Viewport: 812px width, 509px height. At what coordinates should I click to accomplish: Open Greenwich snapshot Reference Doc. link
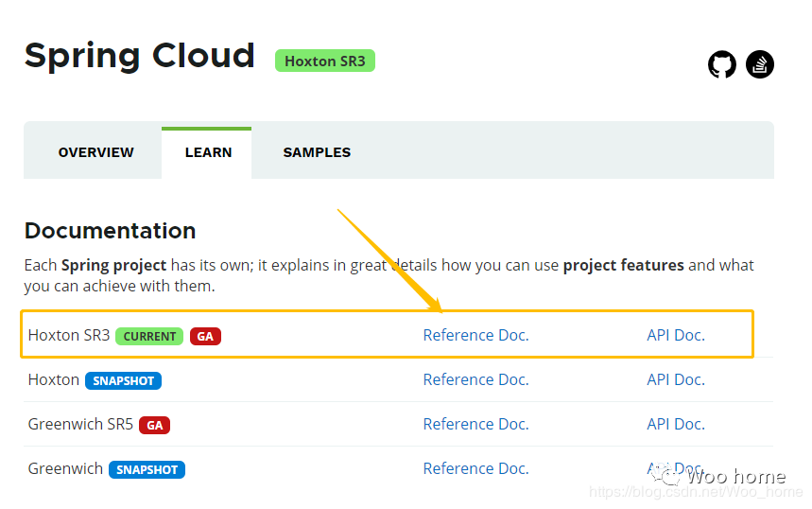coord(475,468)
